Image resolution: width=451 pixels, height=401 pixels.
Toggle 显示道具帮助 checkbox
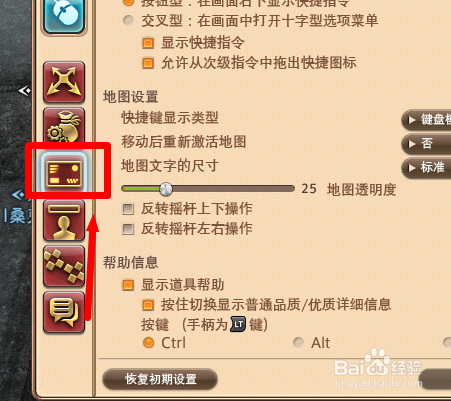point(128,285)
